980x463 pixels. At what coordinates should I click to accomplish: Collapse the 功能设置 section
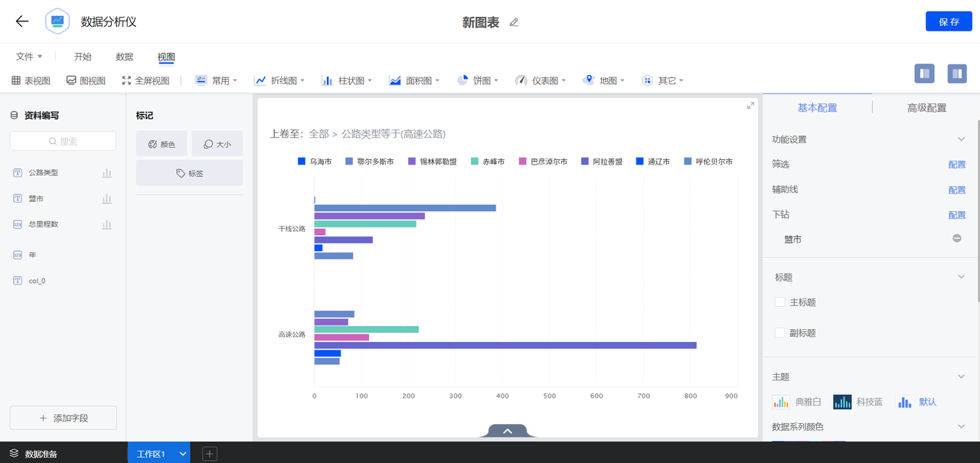[x=961, y=139]
